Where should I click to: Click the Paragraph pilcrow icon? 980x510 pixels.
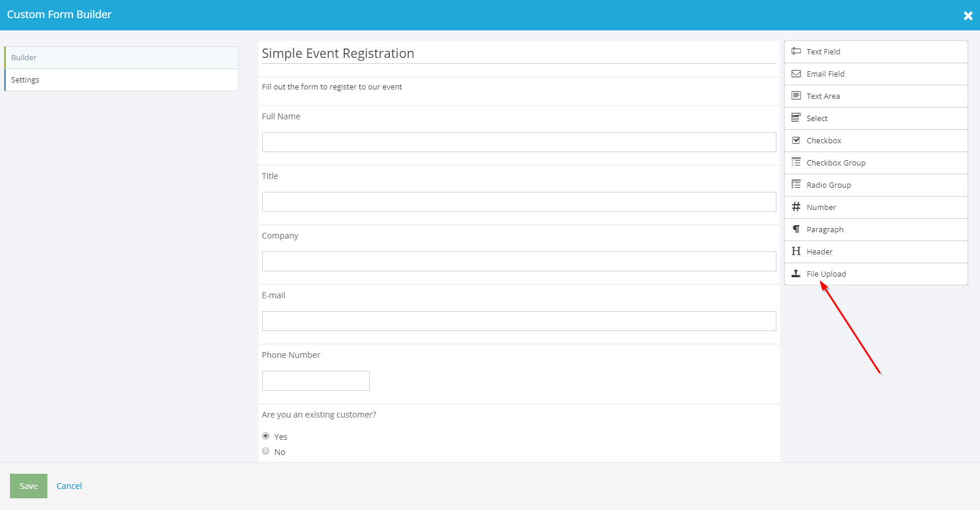(796, 229)
